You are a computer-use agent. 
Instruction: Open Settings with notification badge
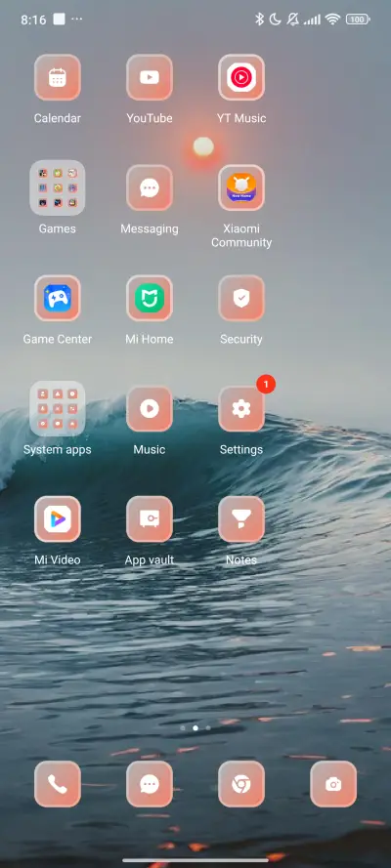(241, 408)
